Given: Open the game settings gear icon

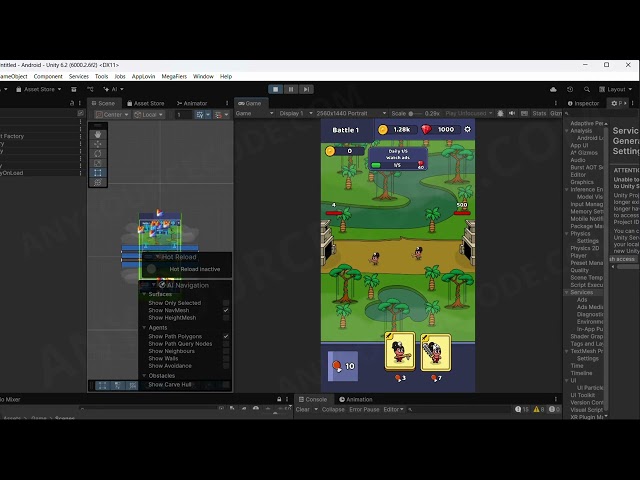Looking at the screenshot, I should [468, 129].
